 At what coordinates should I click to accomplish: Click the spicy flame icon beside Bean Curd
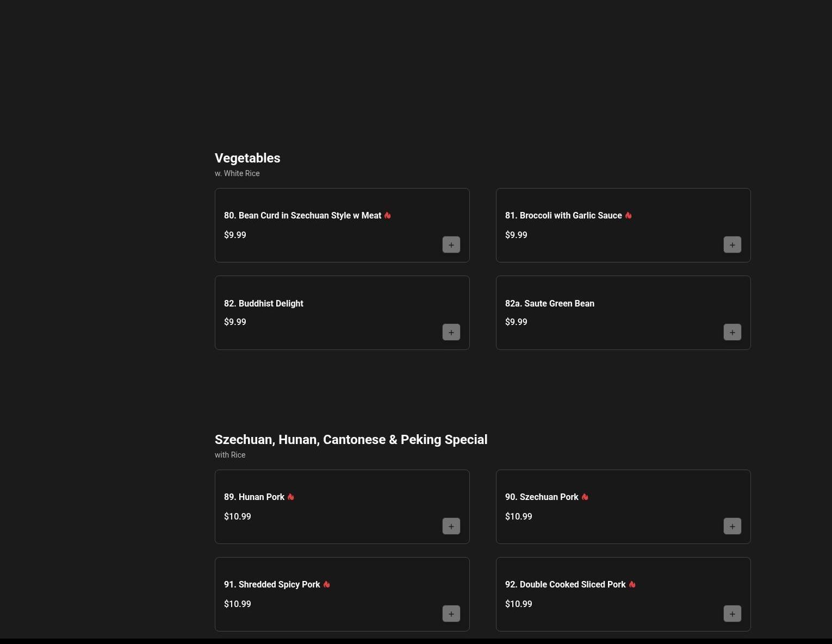pyautogui.click(x=388, y=215)
